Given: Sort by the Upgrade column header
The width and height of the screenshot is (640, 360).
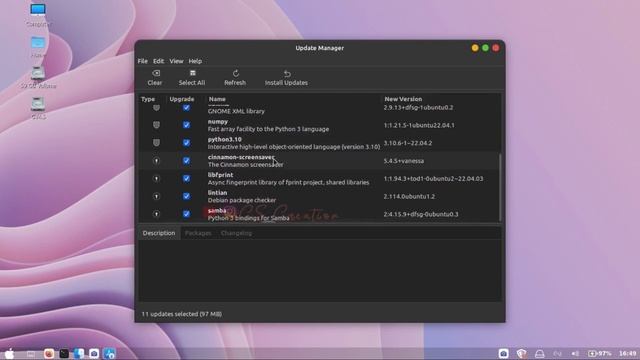Looking at the screenshot, I should (x=182, y=99).
